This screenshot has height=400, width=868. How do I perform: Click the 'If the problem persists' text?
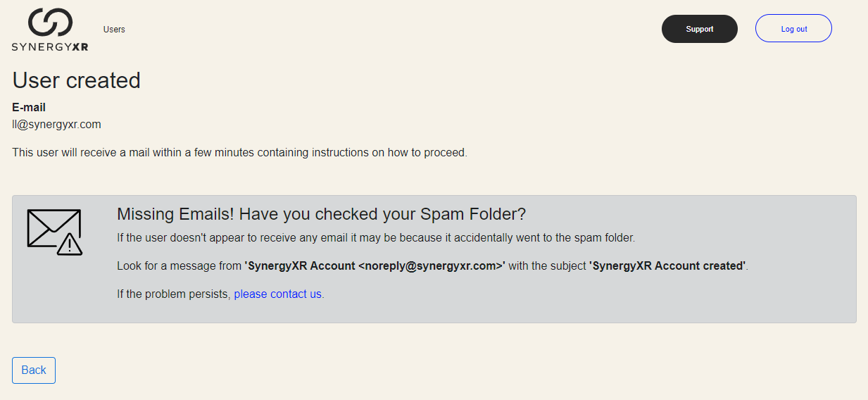pyautogui.click(x=174, y=294)
